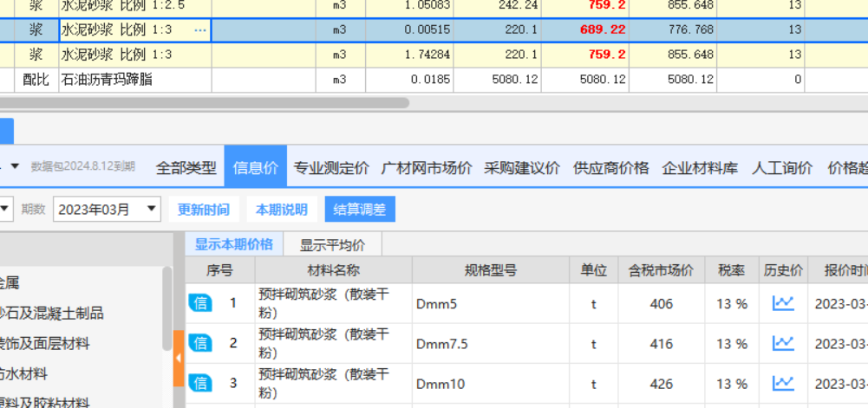Click the 序号 column header
The width and height of the screenshot is (868, 408).
tap(219, 269)
